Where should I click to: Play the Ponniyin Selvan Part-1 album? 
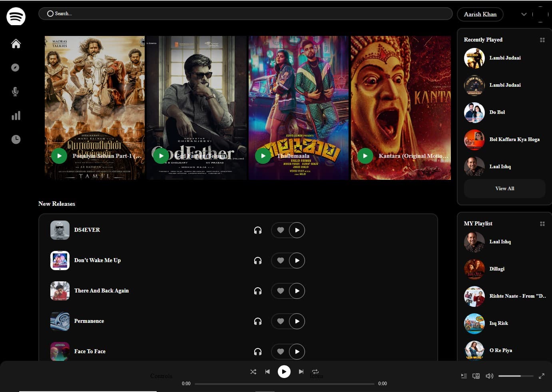[x=59, y=156]
